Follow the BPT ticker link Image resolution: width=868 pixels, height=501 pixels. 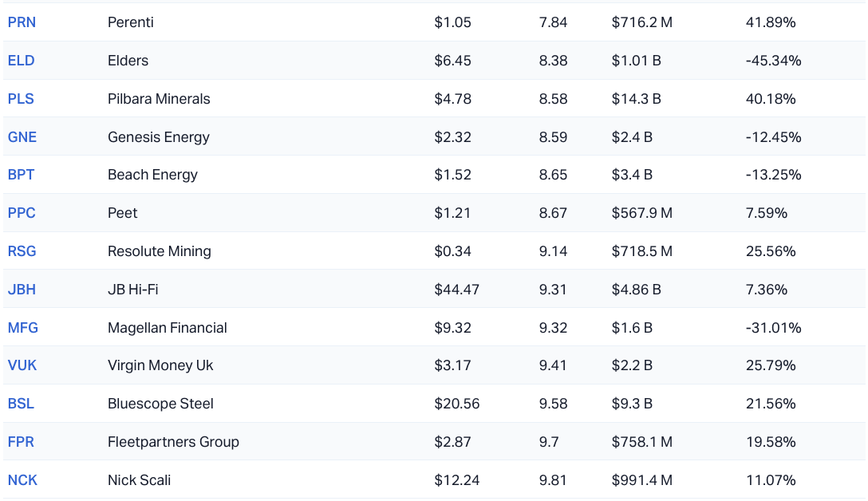(21, 175)
